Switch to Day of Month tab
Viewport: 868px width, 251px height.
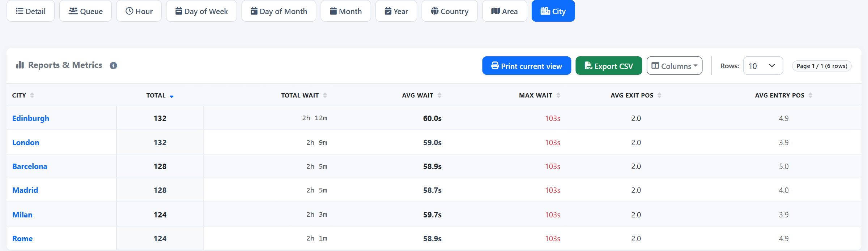(x=279, y=11)
